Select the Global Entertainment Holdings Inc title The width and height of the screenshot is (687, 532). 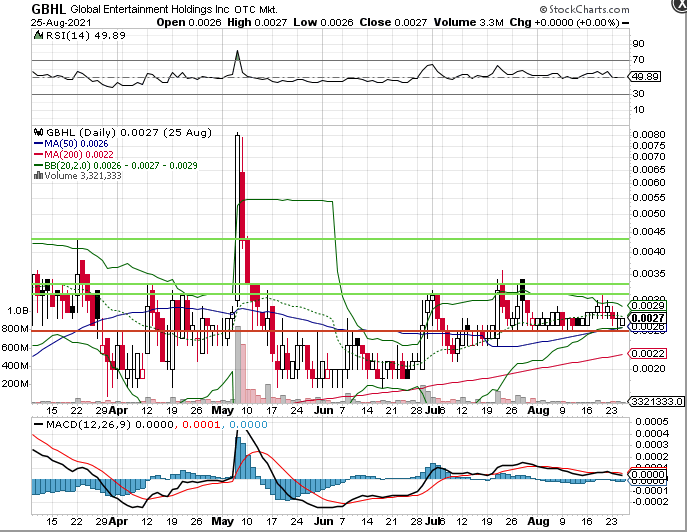click(149, 9)
